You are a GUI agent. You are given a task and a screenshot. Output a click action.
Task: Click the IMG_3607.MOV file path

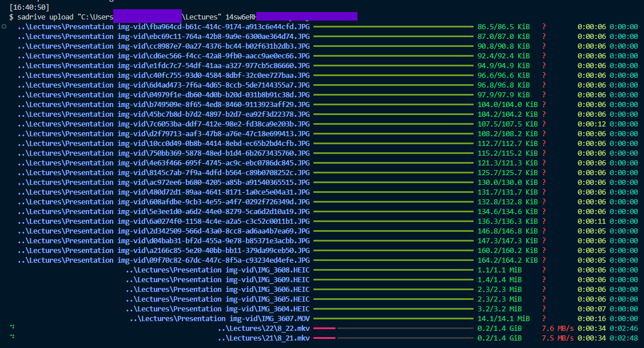click(x=220, y=318)
